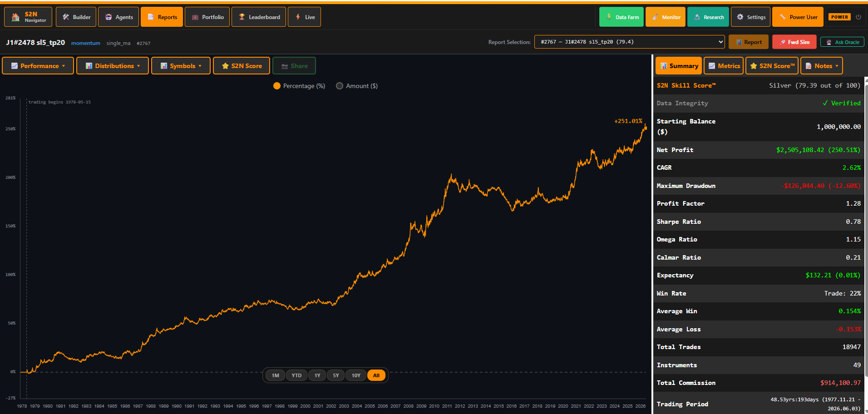The width and height of the screenshot is (868, 414).
Task: Click the power off icon
Action: (858, 17)
